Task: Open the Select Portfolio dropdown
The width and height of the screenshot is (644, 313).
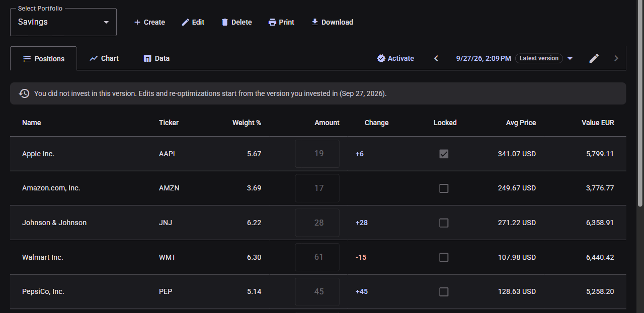Action: tap(63, 22)
